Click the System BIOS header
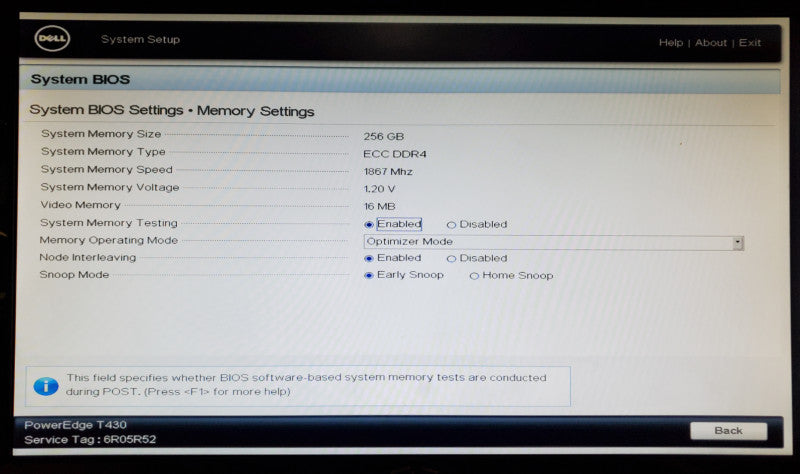 80,80
